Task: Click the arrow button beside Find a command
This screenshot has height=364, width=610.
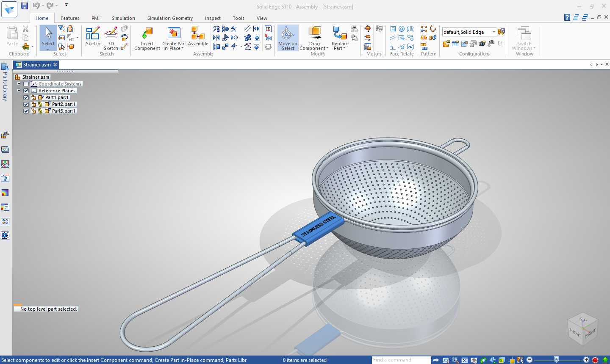Action: (436, 360)
